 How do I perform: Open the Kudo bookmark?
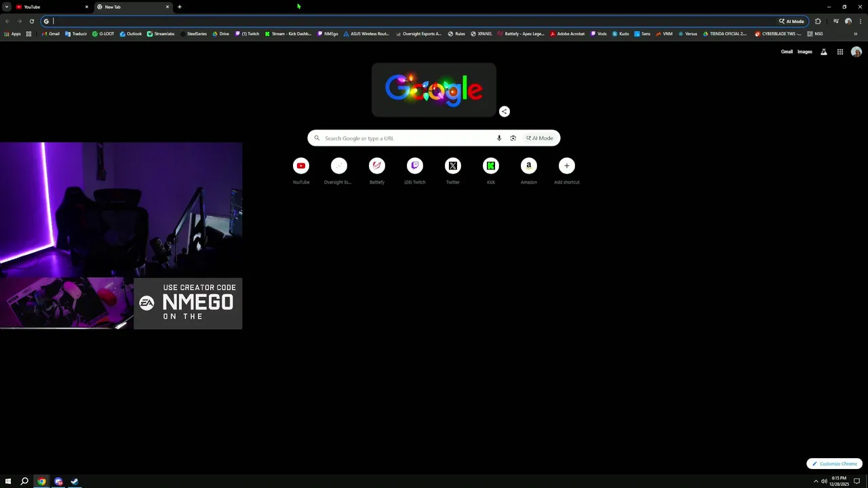pyautogui.click(x=620, y=33)
